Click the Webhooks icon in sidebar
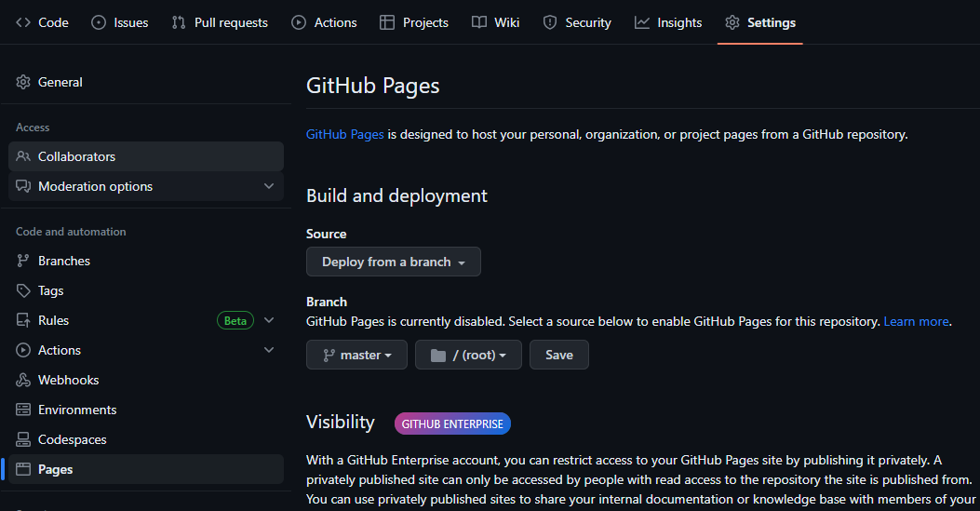Image resolution: width=980 pixels, height=511 pixels. pos(23,380)
